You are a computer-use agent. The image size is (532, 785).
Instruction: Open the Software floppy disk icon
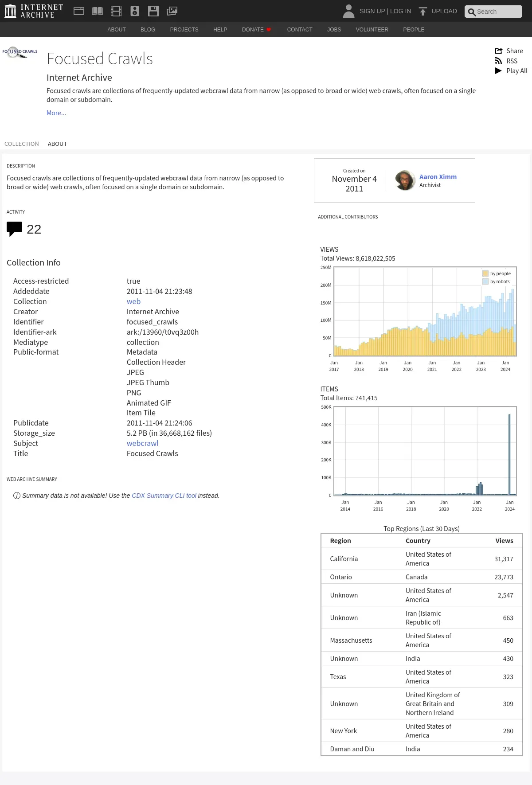point(153,11)
